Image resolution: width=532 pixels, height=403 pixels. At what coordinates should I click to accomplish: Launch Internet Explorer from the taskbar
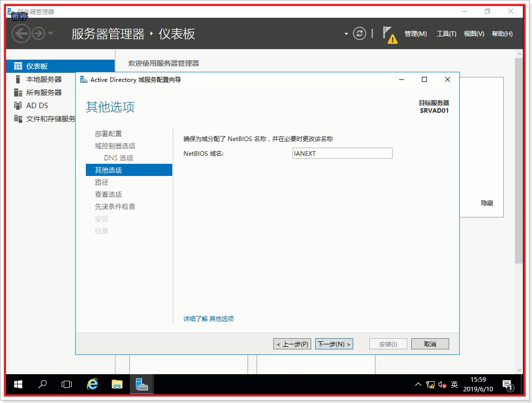(92, 384)
